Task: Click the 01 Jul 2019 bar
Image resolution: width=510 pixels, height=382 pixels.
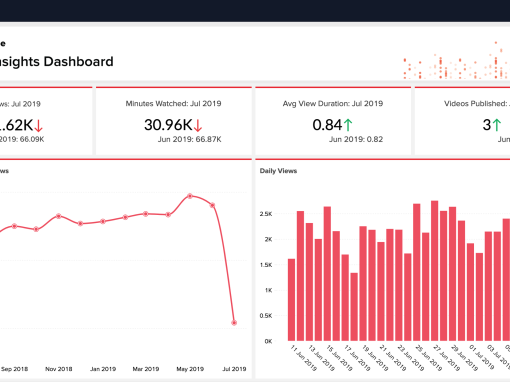Action: 470,292
